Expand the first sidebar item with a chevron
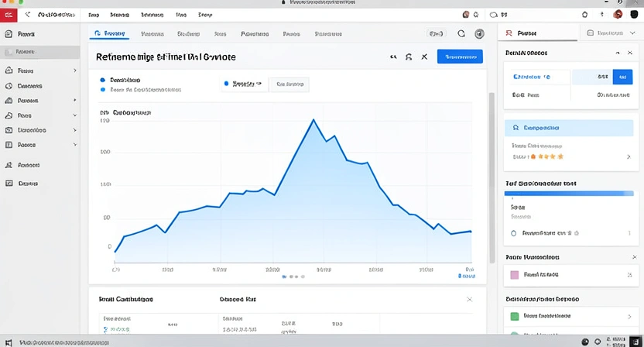 (75, 70)
